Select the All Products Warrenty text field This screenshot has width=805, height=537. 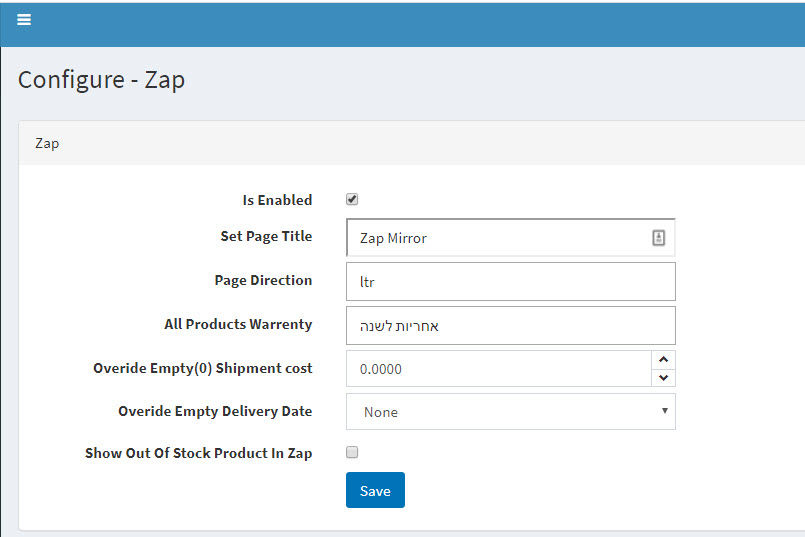(510, 325)
